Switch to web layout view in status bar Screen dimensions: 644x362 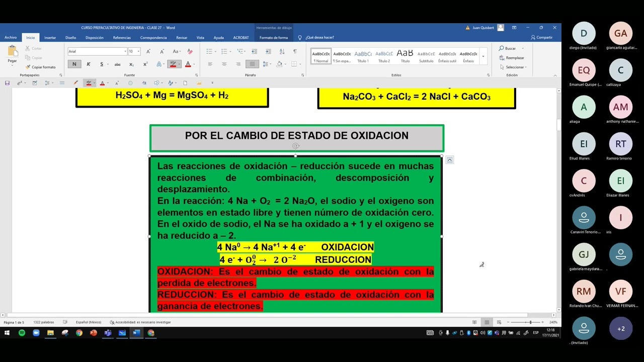tap(499, 322)
